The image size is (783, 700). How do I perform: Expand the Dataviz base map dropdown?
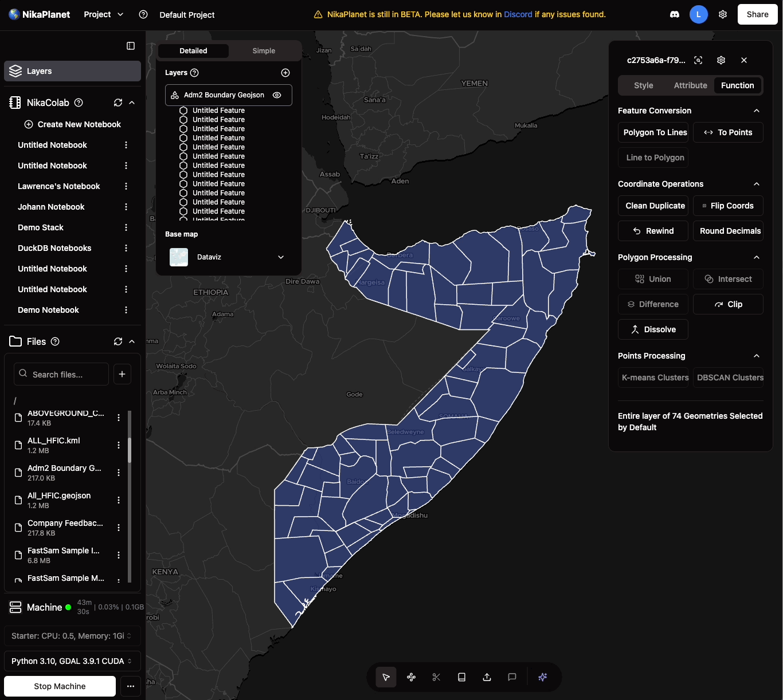pos(281,257)
